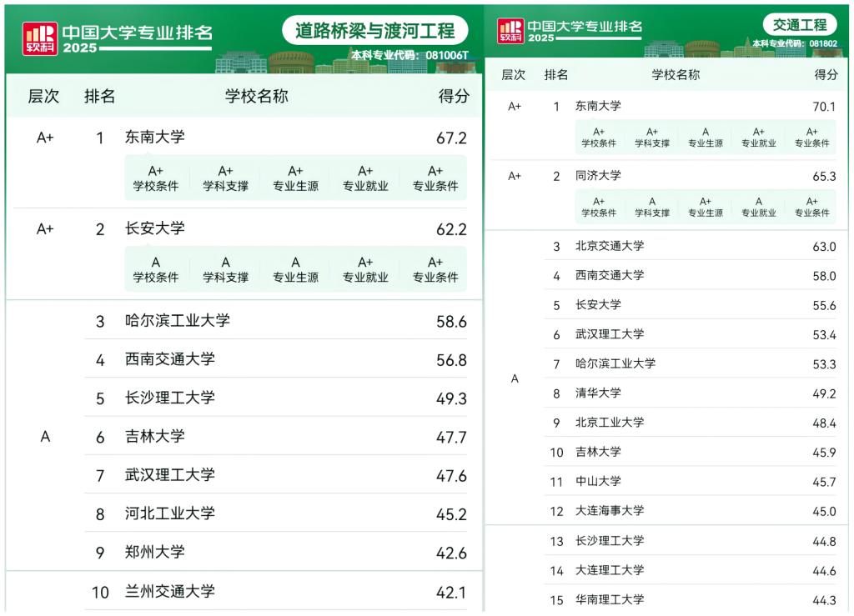Click the 得分 column header in the left table

pyautogui.click(x=454, y=96)
